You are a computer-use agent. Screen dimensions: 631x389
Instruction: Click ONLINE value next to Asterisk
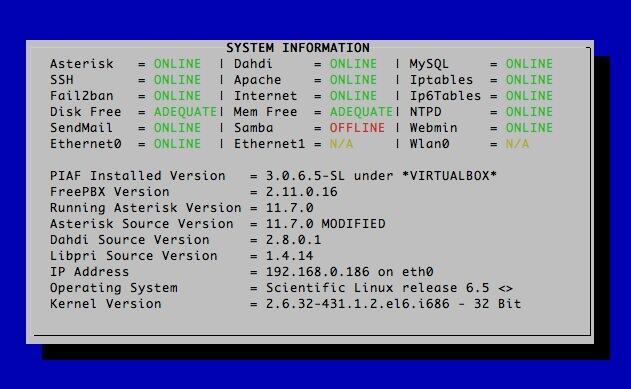point(177,64)
